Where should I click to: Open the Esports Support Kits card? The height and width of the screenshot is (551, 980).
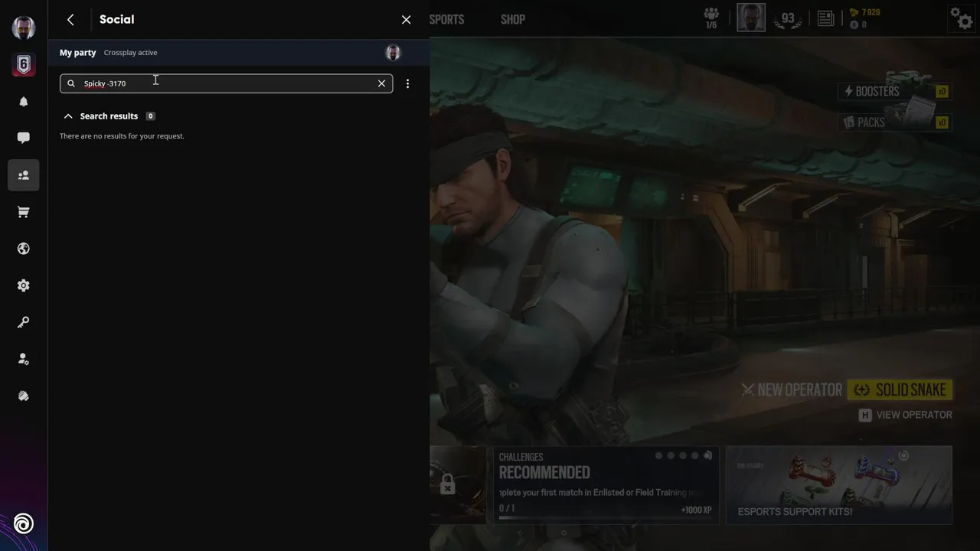click(839, 485)
